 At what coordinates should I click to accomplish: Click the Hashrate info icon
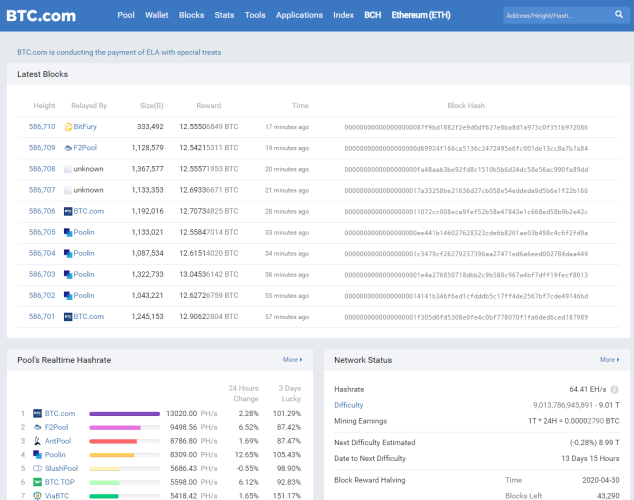click(x=614, y=390)
